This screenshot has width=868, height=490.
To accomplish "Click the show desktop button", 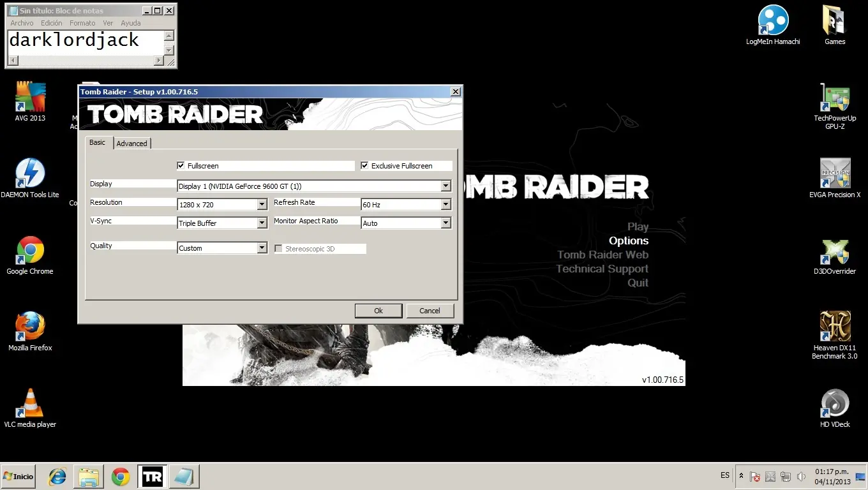I will point(861,477).
